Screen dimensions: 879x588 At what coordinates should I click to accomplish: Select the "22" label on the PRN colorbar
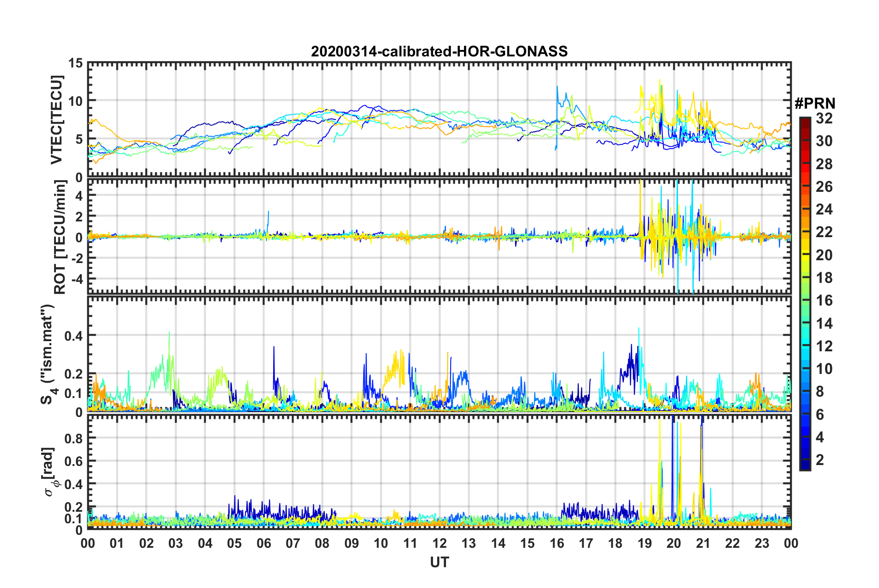(824, 232)
